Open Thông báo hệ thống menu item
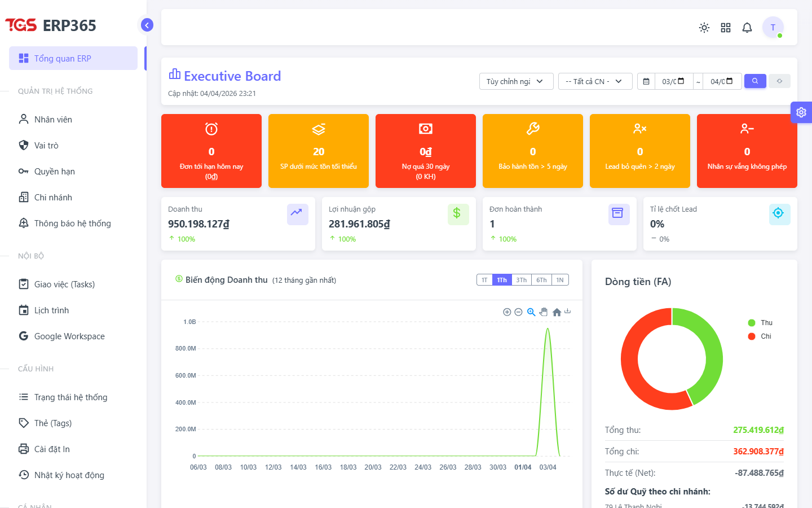 [73, 223]
